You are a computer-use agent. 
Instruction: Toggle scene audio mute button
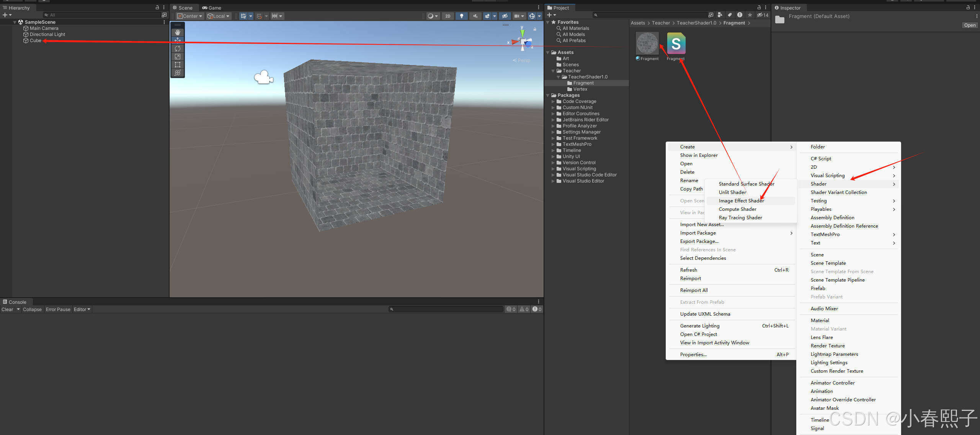[475, 16]
